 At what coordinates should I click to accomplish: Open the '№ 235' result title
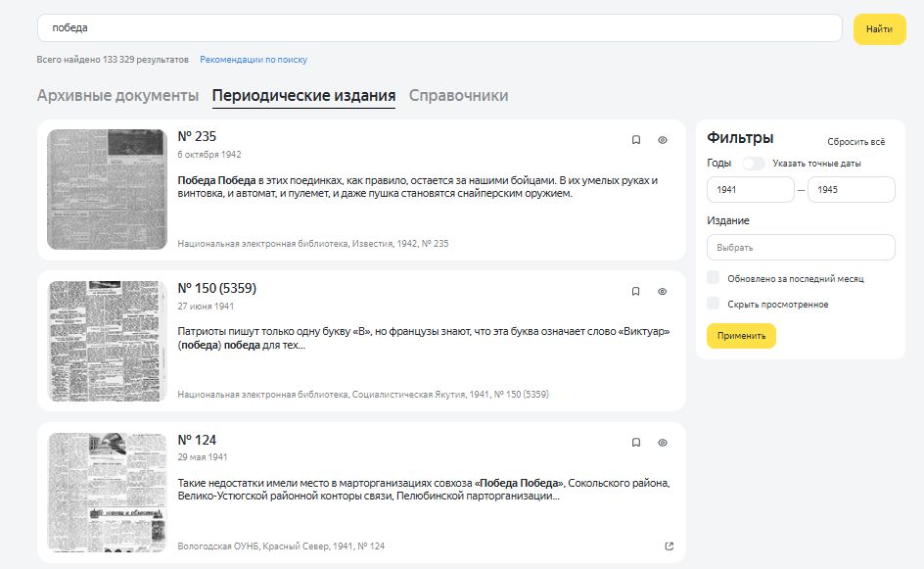[197, 136]
